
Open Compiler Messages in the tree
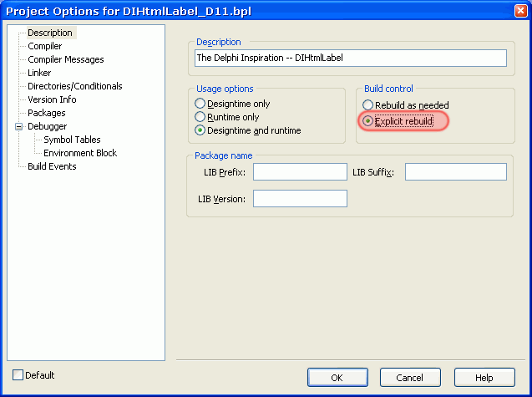pyautogui.click(x=66, y=59)
